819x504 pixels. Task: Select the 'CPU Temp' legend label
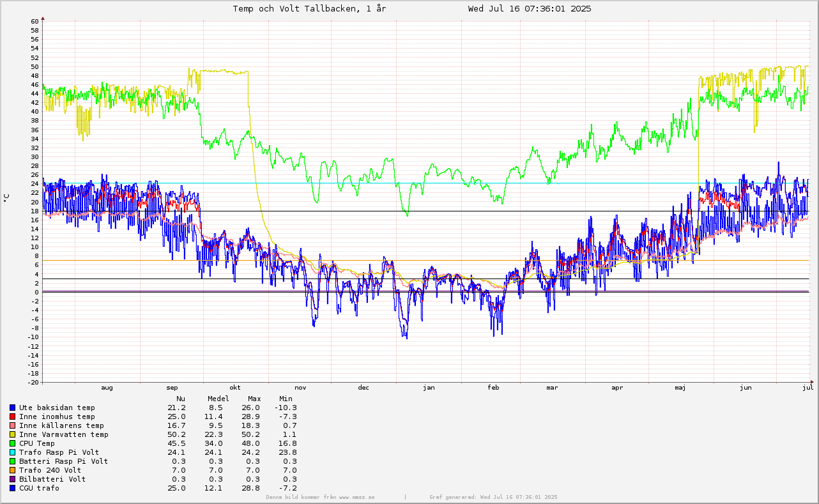[x=37, y=443]
